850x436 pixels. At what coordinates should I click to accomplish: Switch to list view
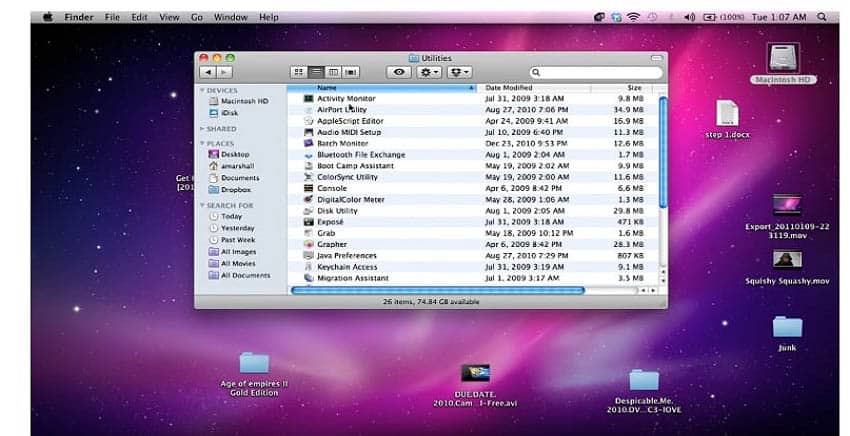point(316,72)
